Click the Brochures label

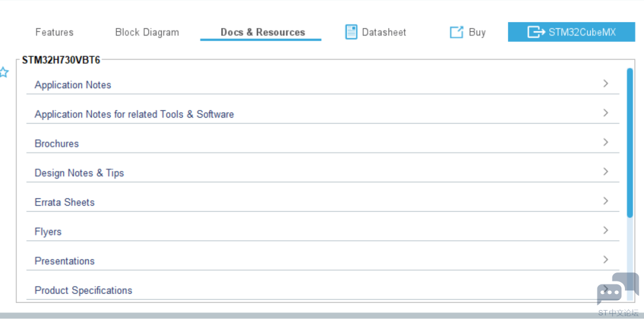(57, 144)
